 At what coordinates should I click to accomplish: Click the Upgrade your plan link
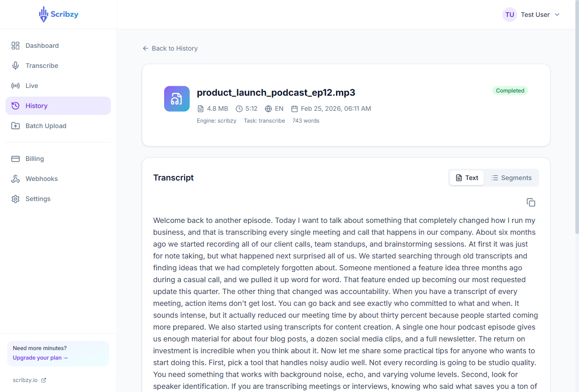coord(40,358)
